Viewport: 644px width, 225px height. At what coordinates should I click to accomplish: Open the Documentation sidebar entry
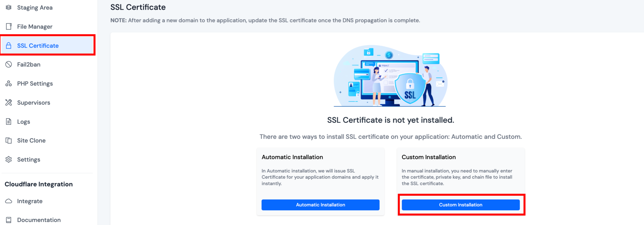[39, 220]
